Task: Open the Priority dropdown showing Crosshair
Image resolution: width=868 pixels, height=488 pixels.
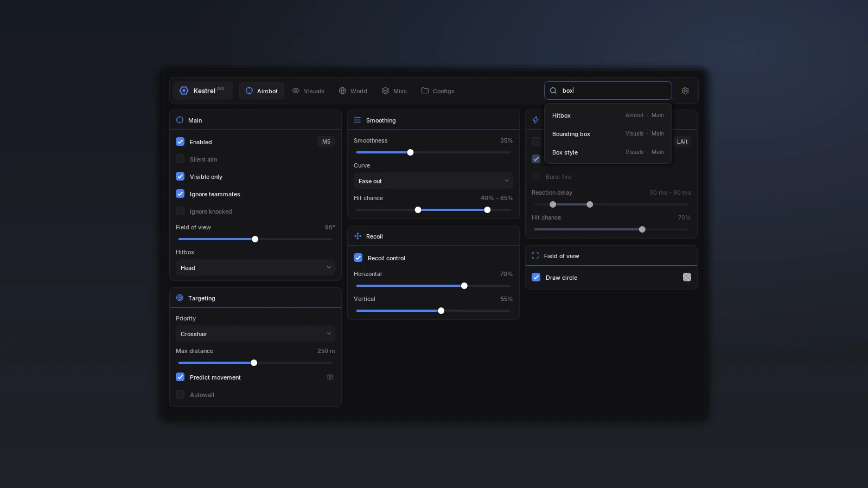Action: pos(256,334)
